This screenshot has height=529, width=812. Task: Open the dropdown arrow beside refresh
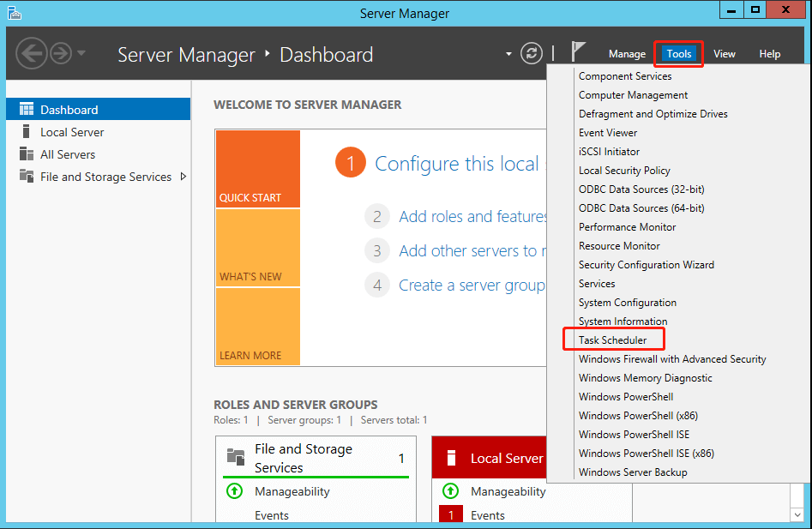click(x=509, y=53)
